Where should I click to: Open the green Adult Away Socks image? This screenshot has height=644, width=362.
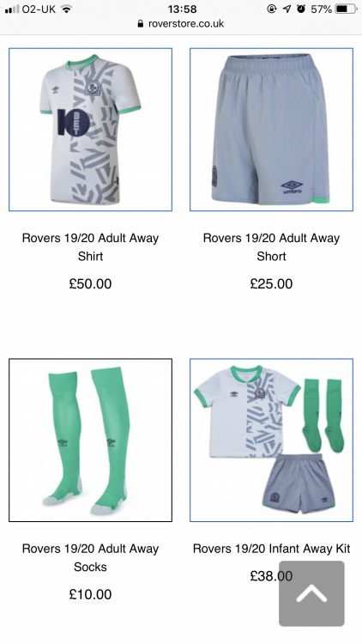coord(90,440)
